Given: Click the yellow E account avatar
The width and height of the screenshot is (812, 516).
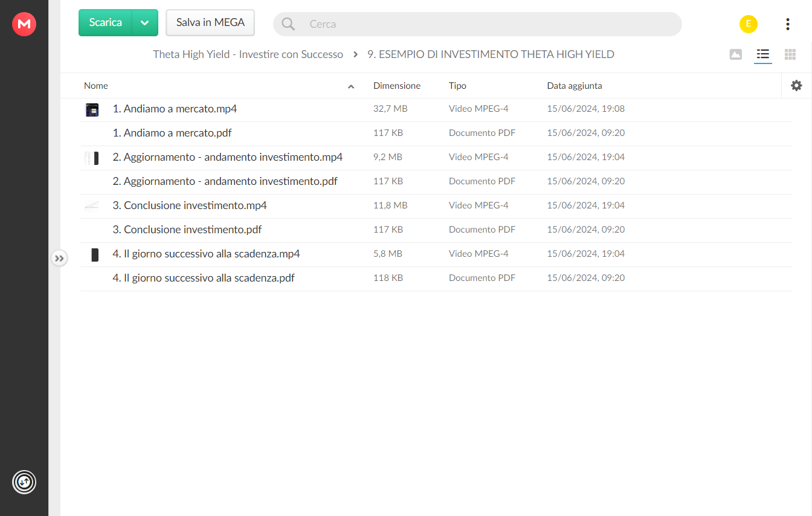Looking at the screenshot, I should 749,24.
